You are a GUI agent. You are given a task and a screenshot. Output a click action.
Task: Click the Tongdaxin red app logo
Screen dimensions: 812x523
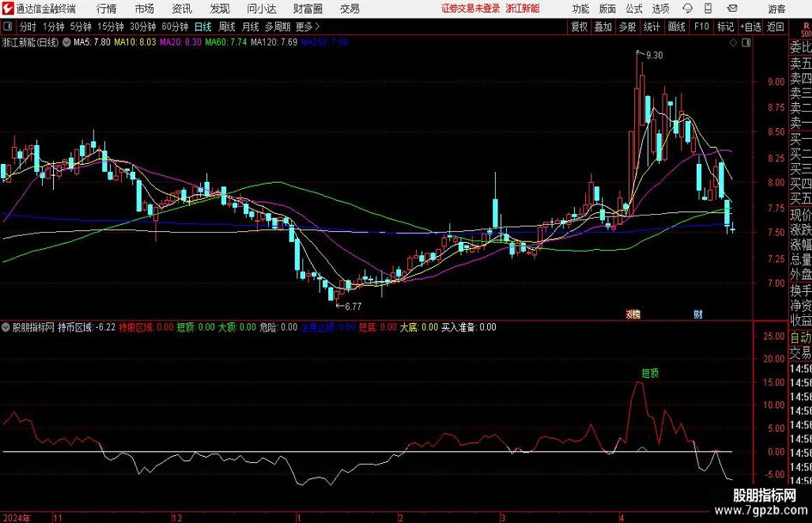tap(7, 9)
